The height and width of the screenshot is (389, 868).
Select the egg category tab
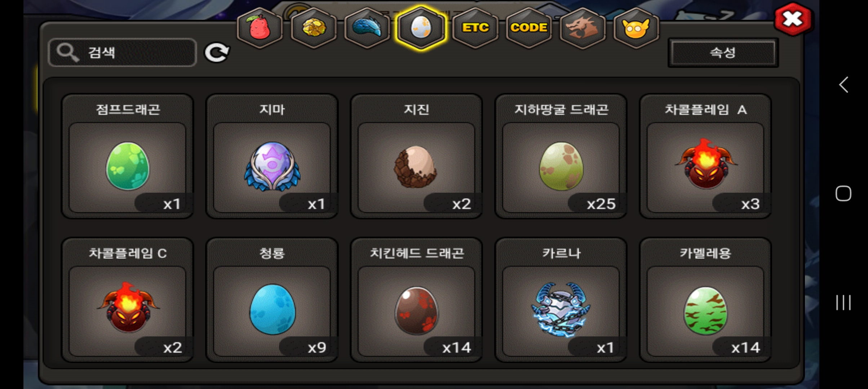pyautogui.click(x=421, y=28)
